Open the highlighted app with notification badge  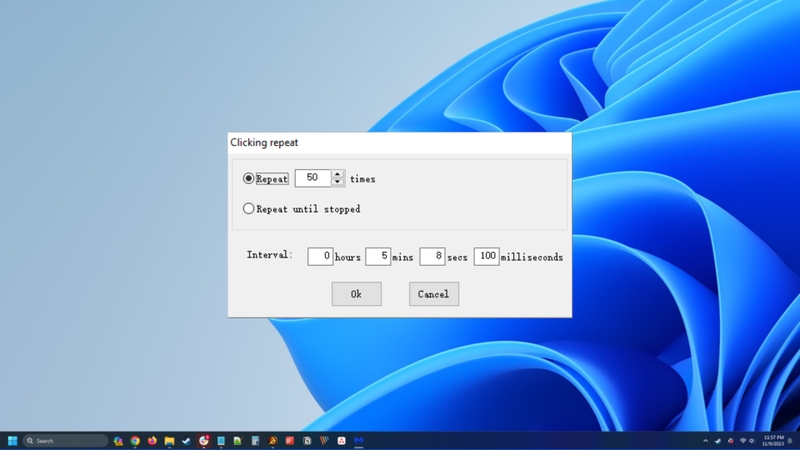(x=204, y=441)
